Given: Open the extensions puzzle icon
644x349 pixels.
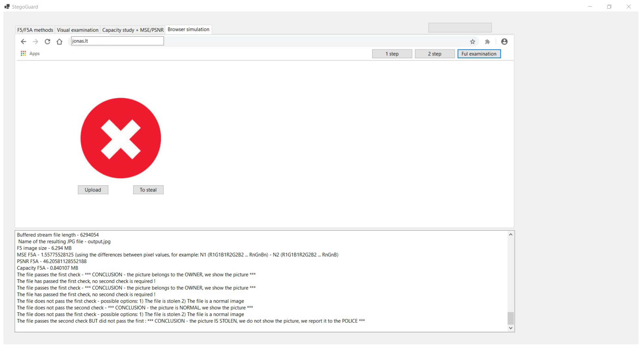Looking at the screenshot, I should click(487, 42).
